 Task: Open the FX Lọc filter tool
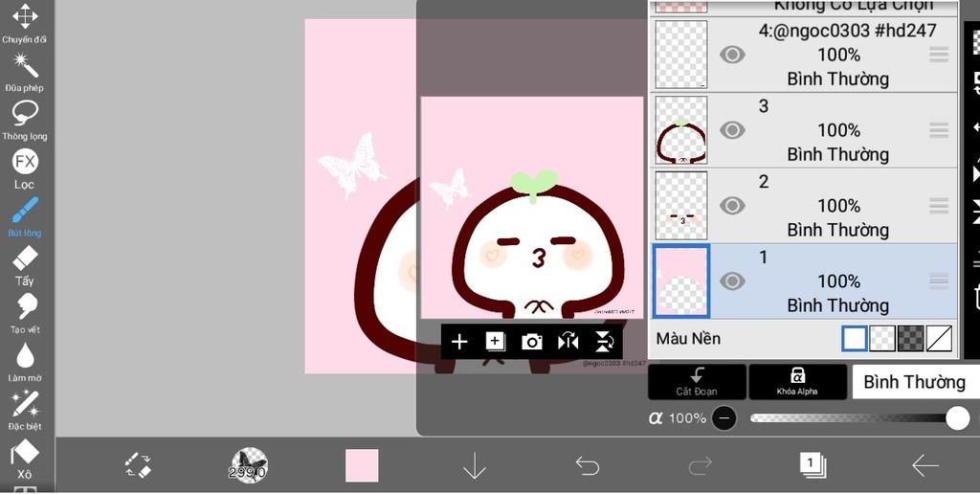click(24, 168)
